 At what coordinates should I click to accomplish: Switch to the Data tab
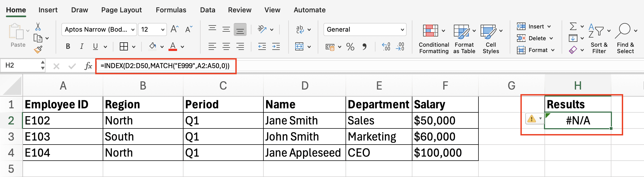(x=208, y=10)
